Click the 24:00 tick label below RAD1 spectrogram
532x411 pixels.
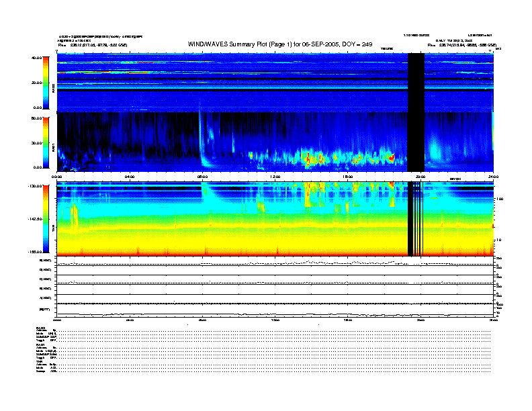click(x=493, y=177)
